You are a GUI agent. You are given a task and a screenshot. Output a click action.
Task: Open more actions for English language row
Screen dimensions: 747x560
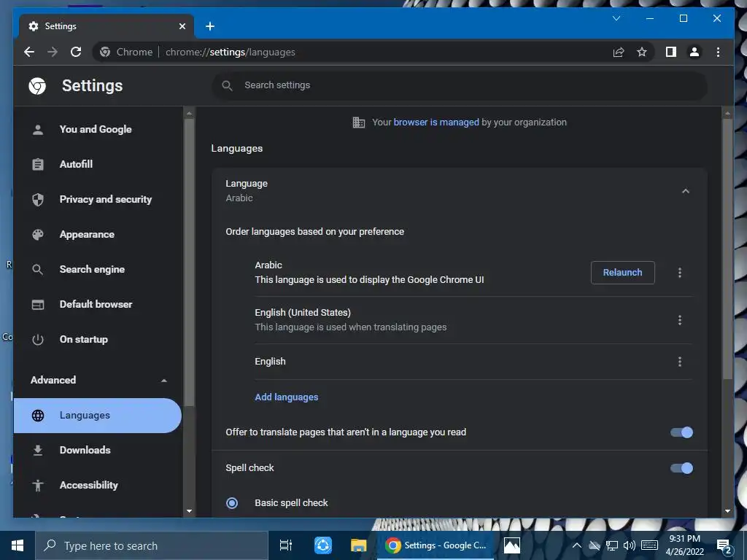(x=680, y=362)
